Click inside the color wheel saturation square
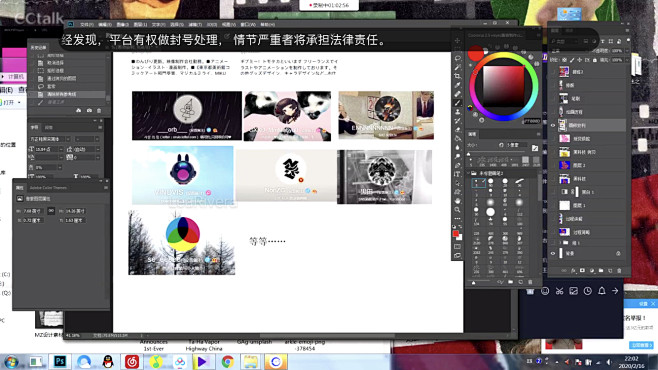The image size is (658, 370). pyautogui.click(x=503, y=86)
